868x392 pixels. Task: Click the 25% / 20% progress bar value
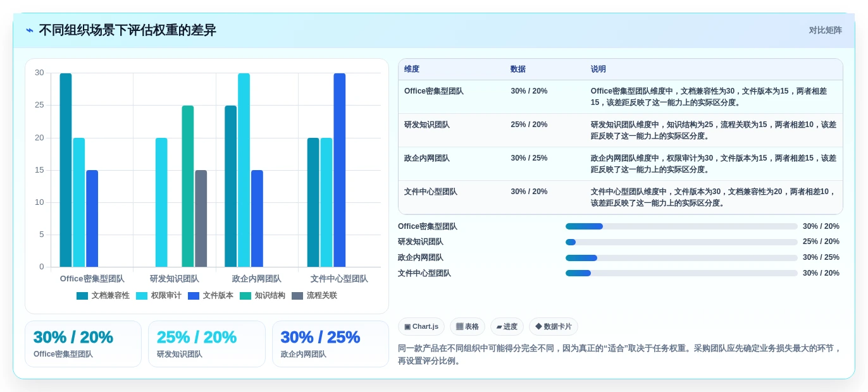pos(821,242)
